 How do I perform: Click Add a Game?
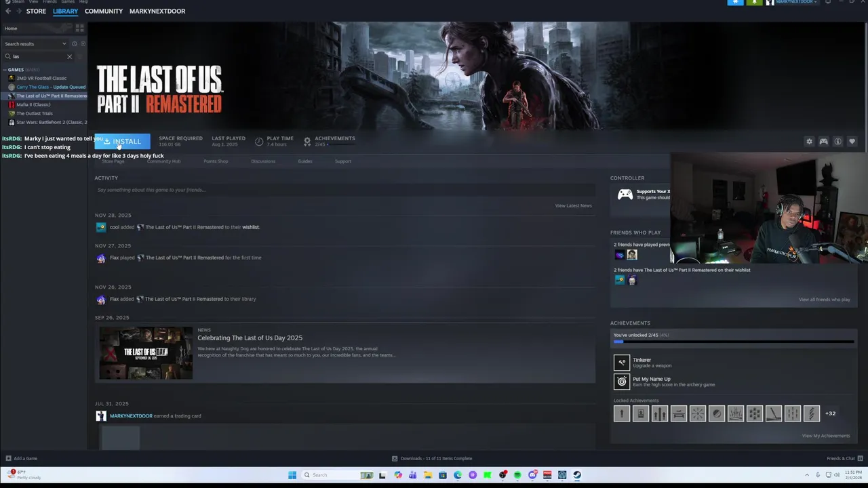coord(21,458)
